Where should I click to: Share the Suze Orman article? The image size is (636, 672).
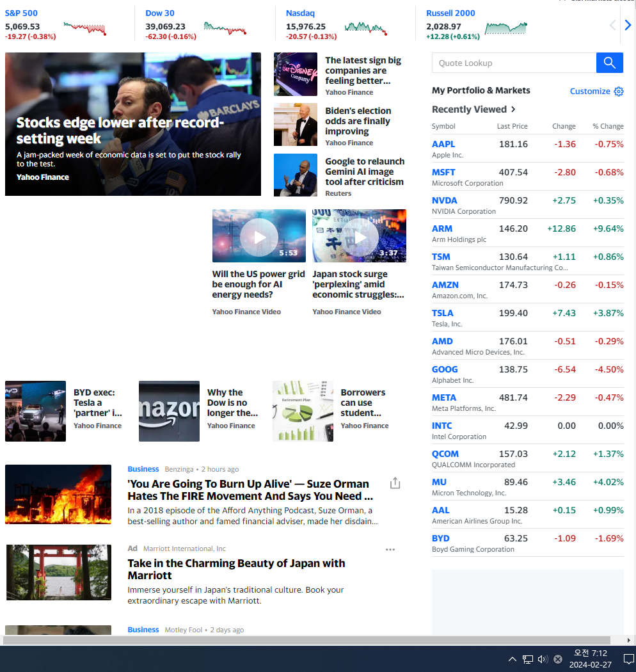click(x=395, y=483)
